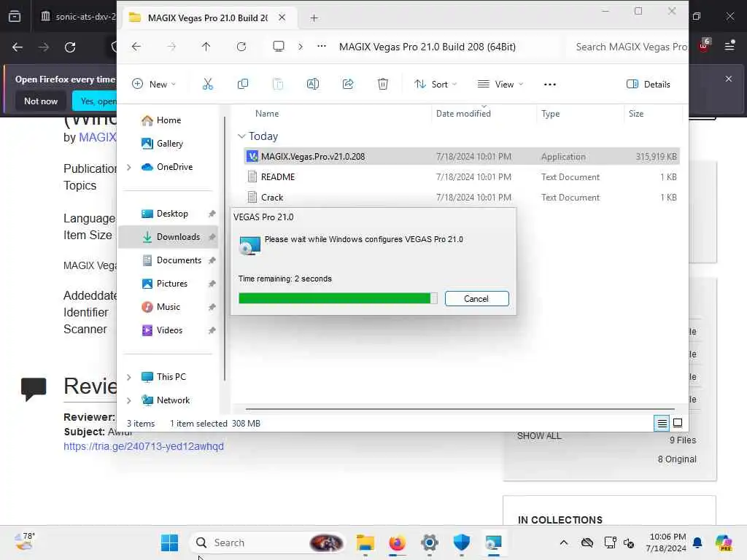The image size is (747, 560).
Task: Open the Sort dropdown
Action: 436,85
